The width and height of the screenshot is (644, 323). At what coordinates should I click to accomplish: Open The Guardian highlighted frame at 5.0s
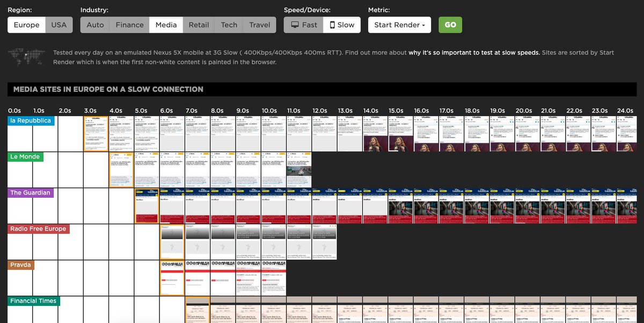pos(147,206)
